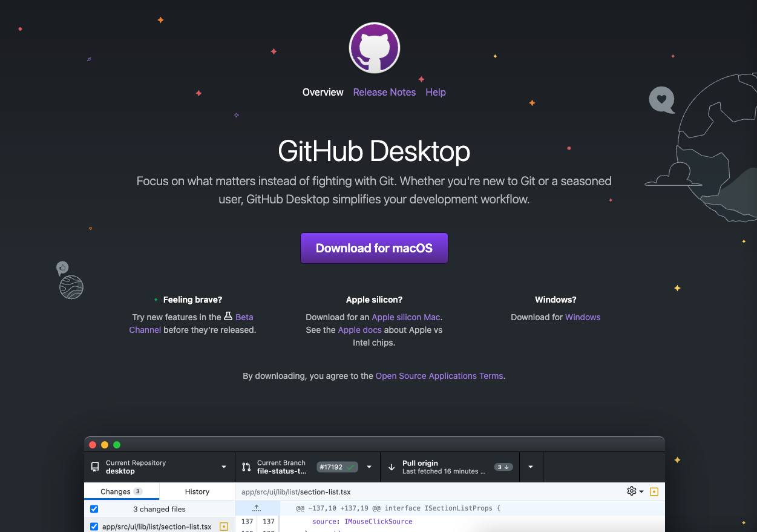Uncheck the section-list.tsx file checkbox
The image size is (757, 532).
point(94,527)
